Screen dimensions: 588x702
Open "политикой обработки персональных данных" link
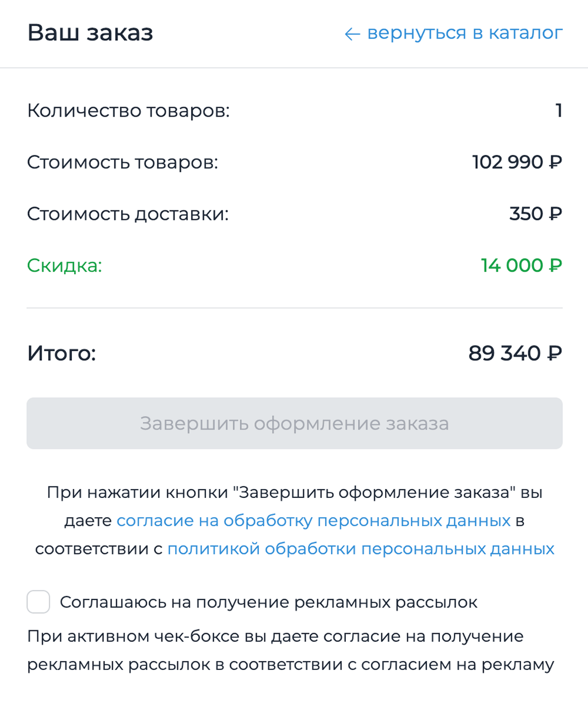(x=360, y=549)
